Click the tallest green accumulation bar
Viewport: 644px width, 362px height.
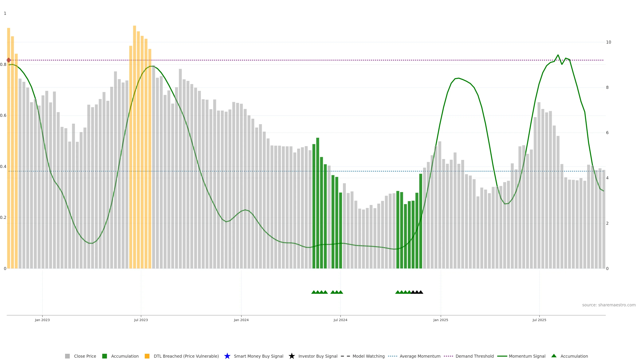pyautogui.click(x=317, y=203)
